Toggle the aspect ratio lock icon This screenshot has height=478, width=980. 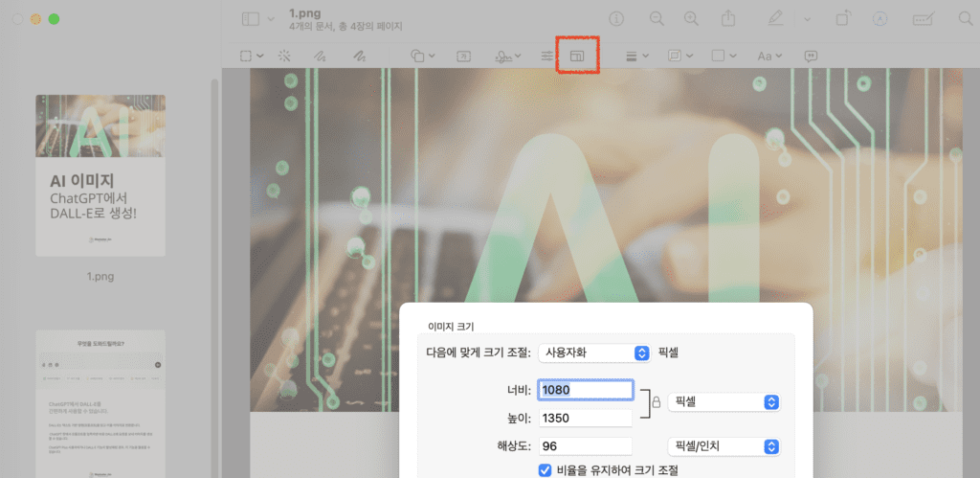click(656, 402)
